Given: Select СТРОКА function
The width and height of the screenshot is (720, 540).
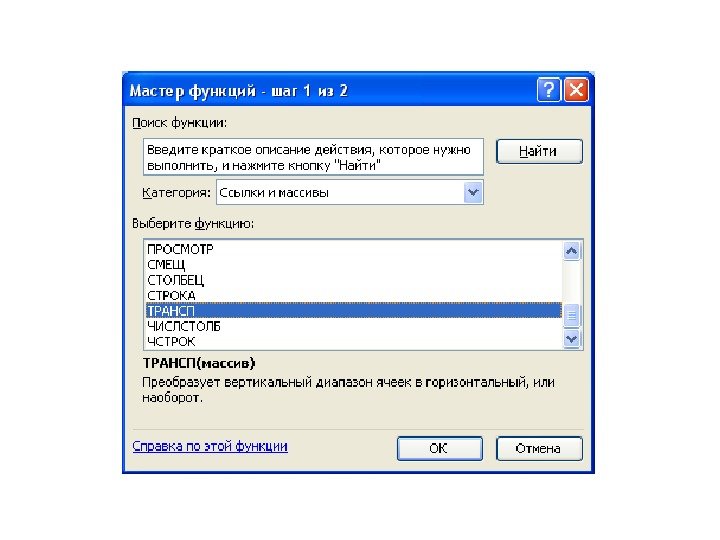Looking at the screenshot, I should coord(354,295).
